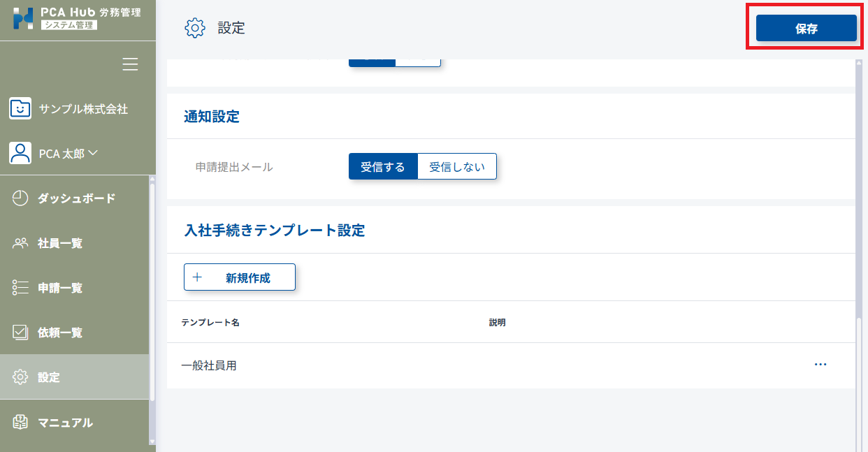The width and height of the screenshot is (868, 452).
Task: Click the 申請一覧 list icon
Action: point(20,288)
